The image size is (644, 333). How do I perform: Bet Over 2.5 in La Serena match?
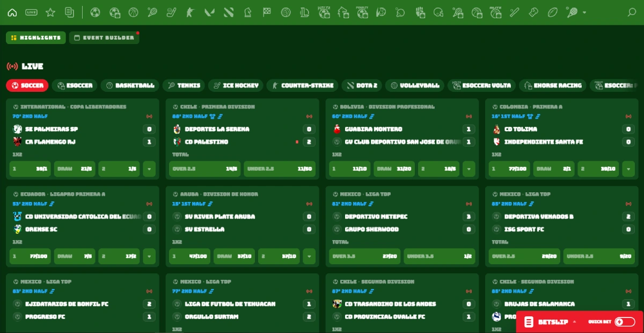pyautogui.click(x=204, y=169)
